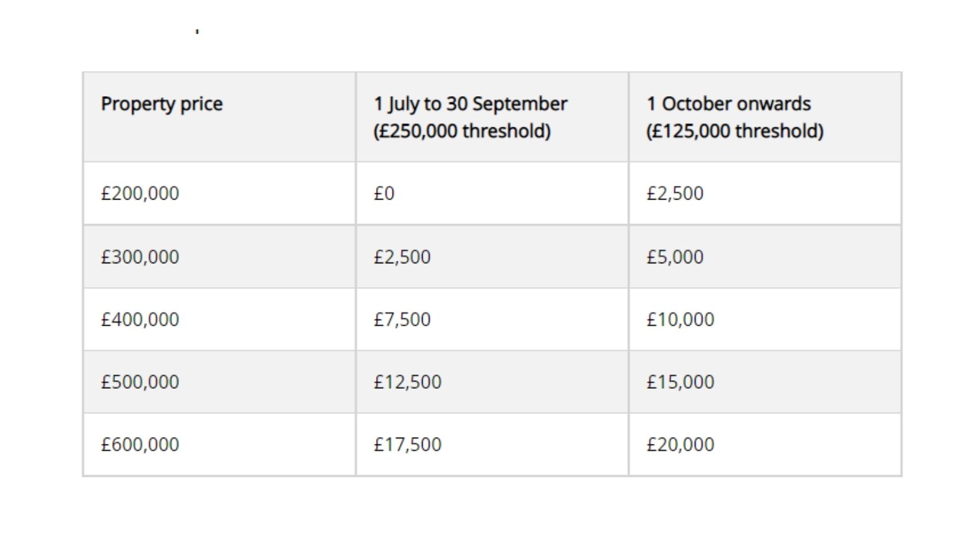Select the £600,000 property price cell
Screen dimensions: 980x551
click(x=219, y=444)
